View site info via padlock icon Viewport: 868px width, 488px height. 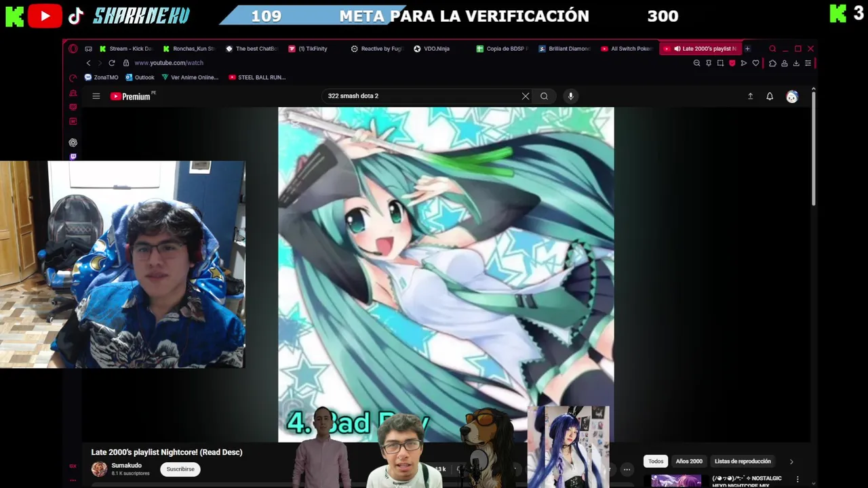tap(126, 63)
